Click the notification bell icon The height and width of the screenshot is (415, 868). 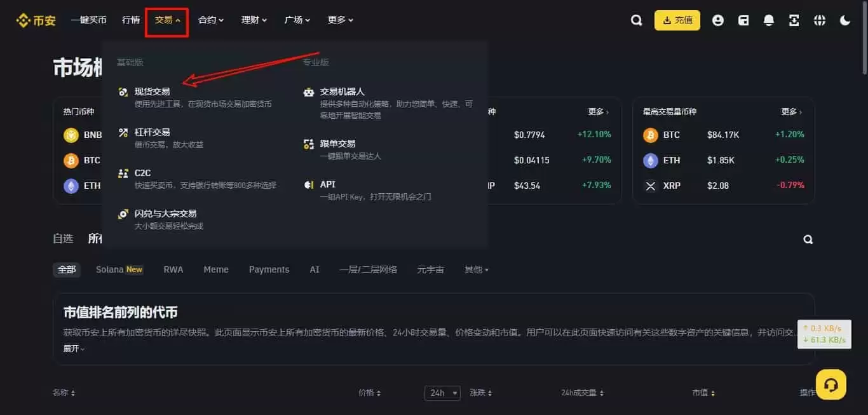click(x=769, y=20)
